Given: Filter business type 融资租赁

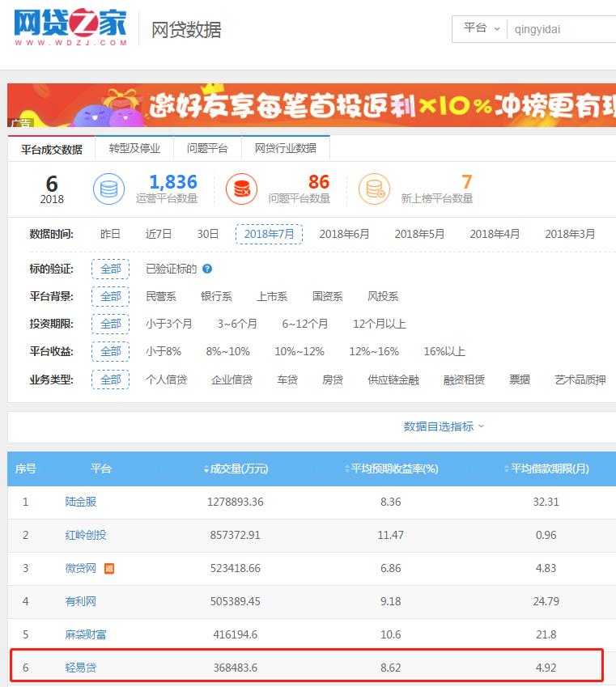Looking at the screenshot, I should 465,380.
